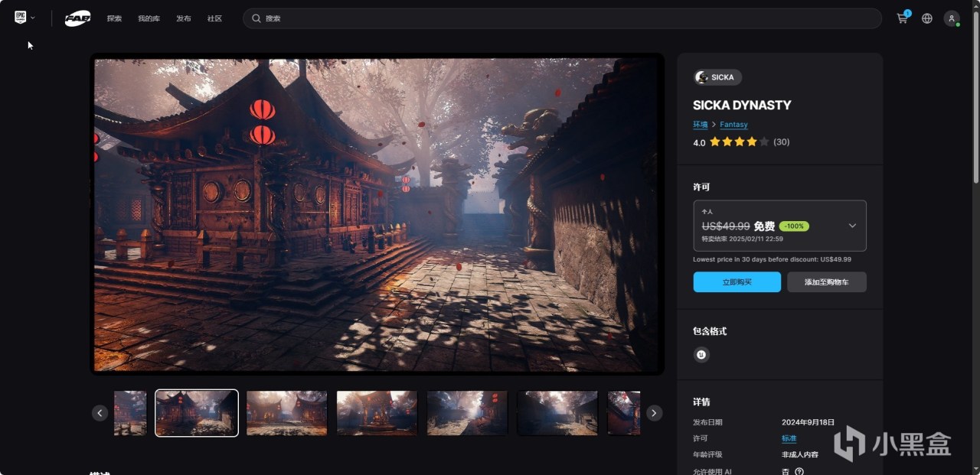Open the (30) reviews count

782,142
